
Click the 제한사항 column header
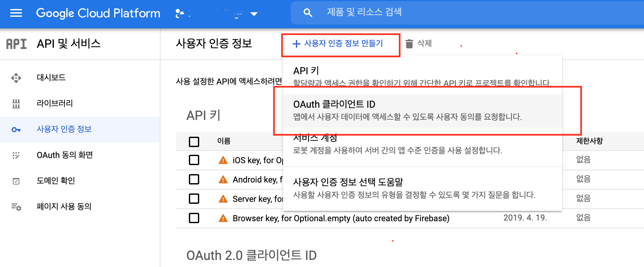pyautogui.click(x=590, y=141)
